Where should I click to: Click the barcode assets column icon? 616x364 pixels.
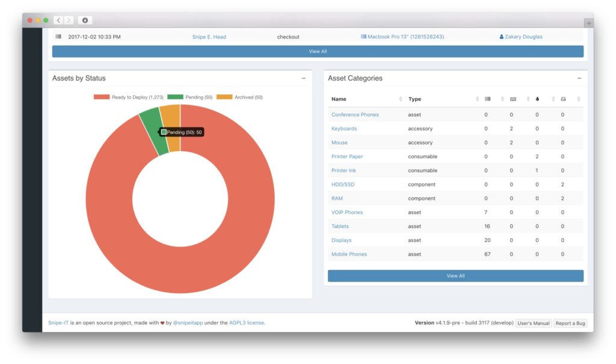(487, 99)
